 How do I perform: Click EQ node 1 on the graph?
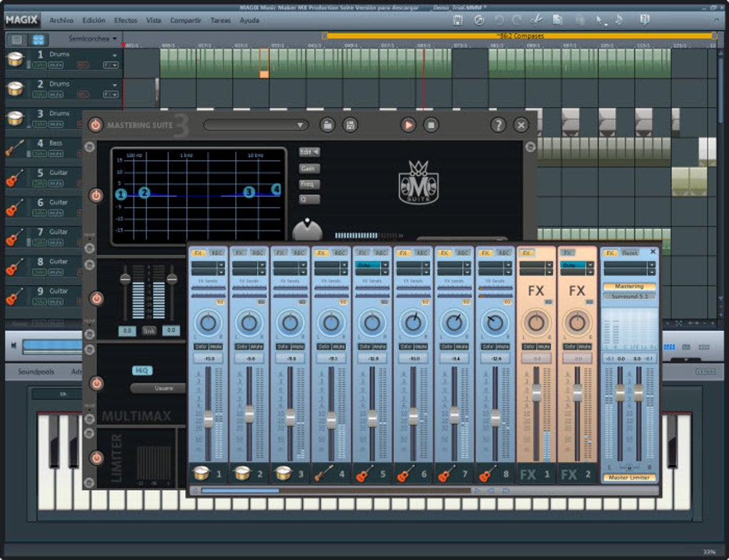[x=121, y=194]
